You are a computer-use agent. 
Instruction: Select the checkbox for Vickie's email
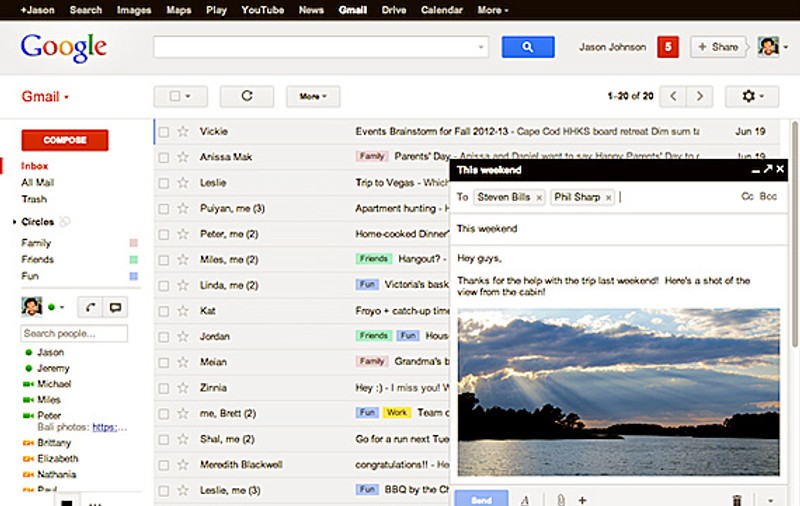[163, 132]
